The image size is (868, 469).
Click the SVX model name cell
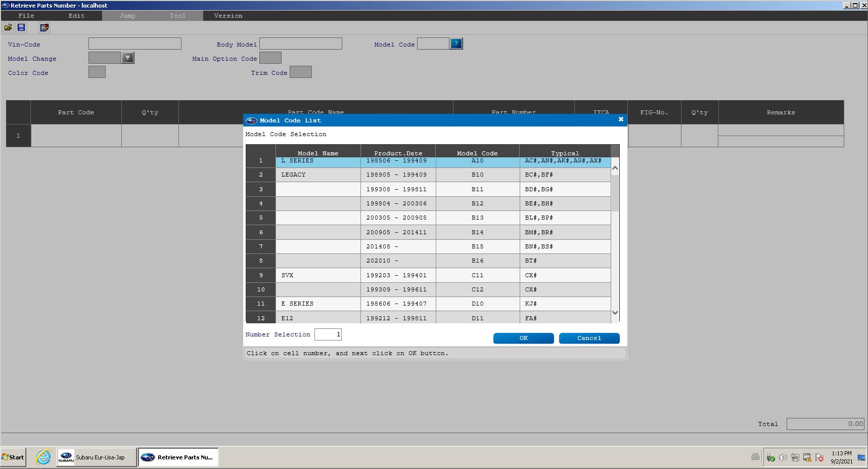tap(318, 275)
